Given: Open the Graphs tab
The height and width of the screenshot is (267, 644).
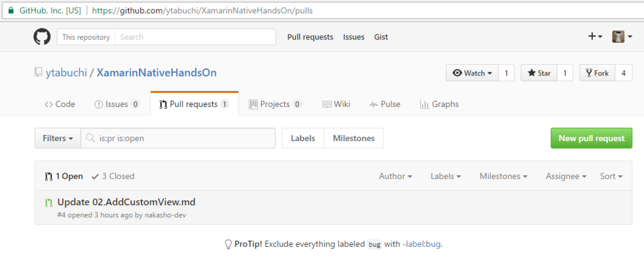Looking at the screenshot, I should 439,104.
